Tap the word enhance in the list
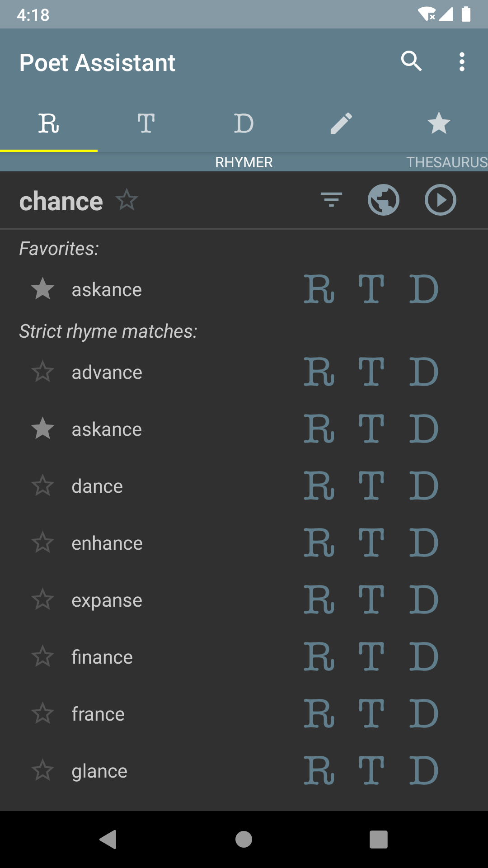Screen dimensions: 488x868 [107, 543]
